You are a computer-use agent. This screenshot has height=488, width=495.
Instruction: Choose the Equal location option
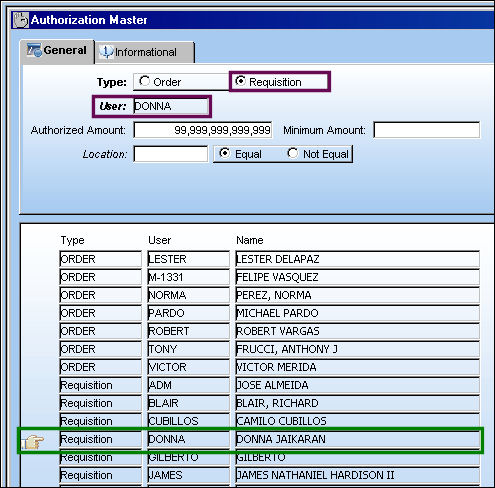pos(224,153)
